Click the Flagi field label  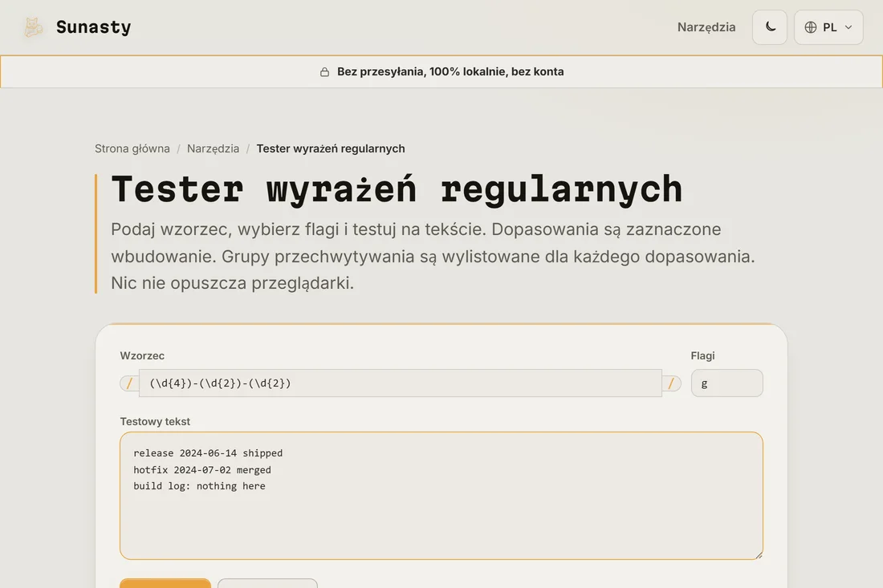[702, 355]
